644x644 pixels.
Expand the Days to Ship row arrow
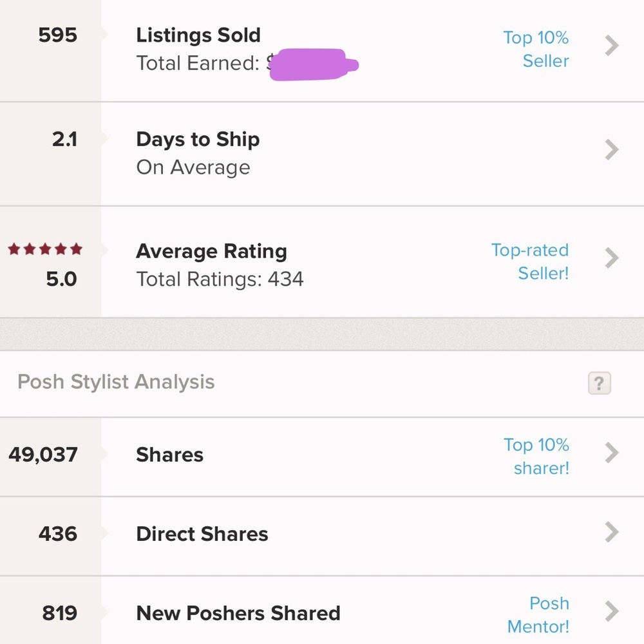point(612,150)
